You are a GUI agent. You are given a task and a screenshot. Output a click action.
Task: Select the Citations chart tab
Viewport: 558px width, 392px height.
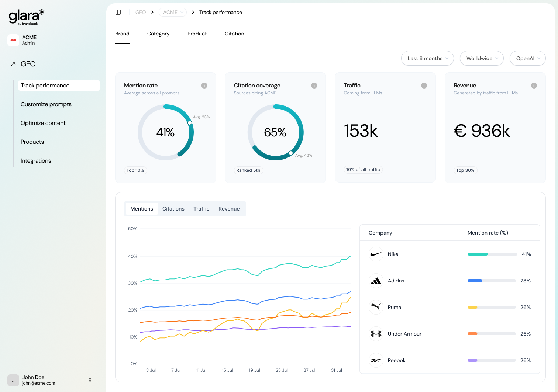[173, 209]
